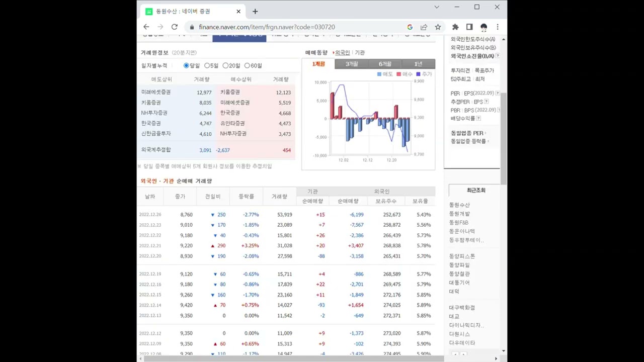Screen dimensions: 644x362
Task: Go forward with the browser forward arrow
Action: point(160,27)
